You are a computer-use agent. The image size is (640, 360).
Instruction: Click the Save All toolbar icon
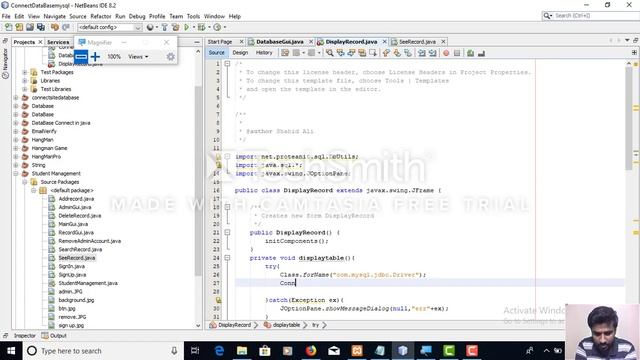coord(41,27)
